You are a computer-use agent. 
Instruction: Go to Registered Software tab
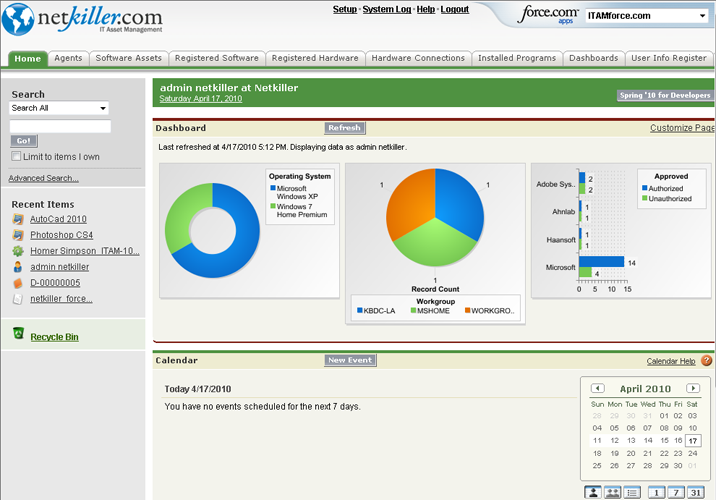(216, 58)
